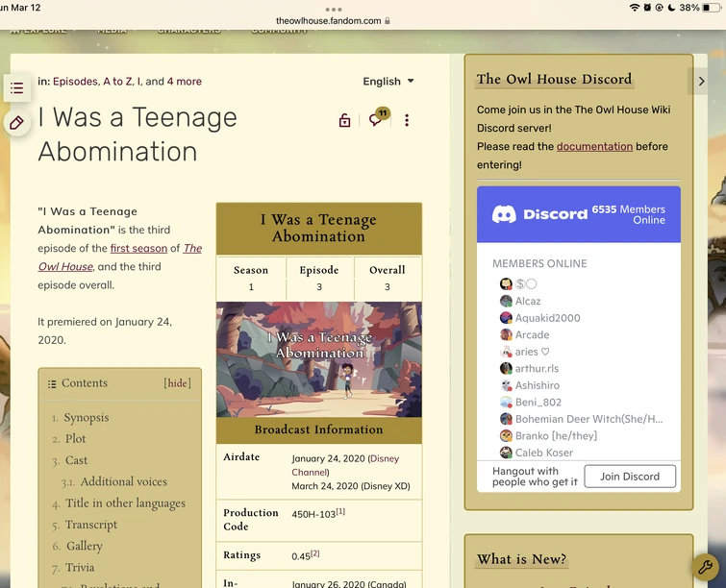
Task: Jump to Cast section in Contents
Action: [x=76, y=460]
